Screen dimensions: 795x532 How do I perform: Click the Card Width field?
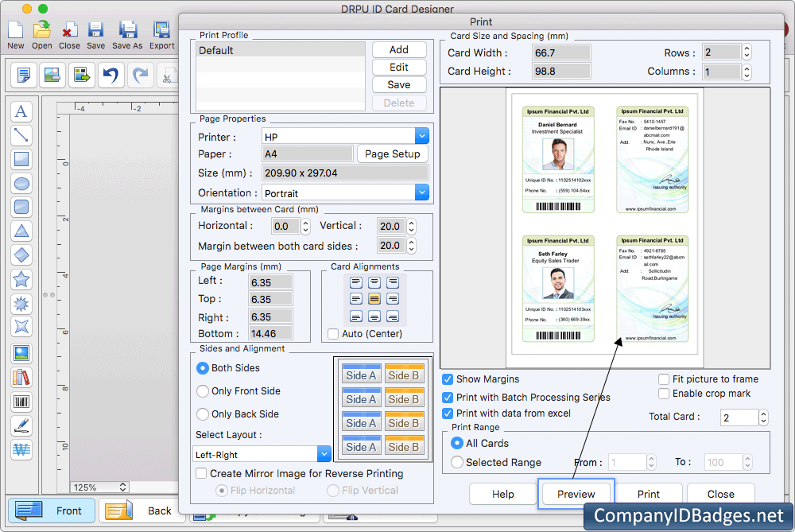561,52
